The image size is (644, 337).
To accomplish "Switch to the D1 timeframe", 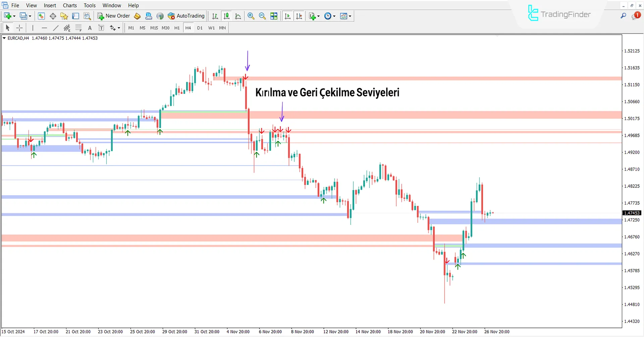I will pos(200,28).
